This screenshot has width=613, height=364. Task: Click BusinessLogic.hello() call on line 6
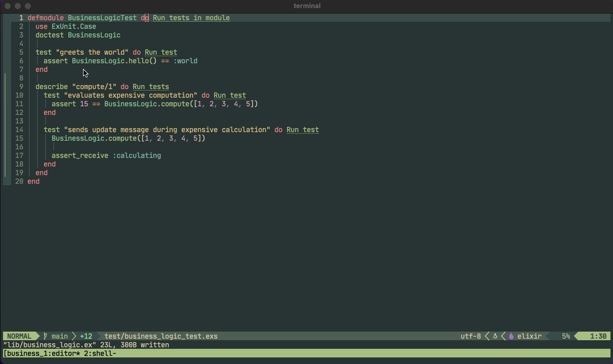(114, 61)
